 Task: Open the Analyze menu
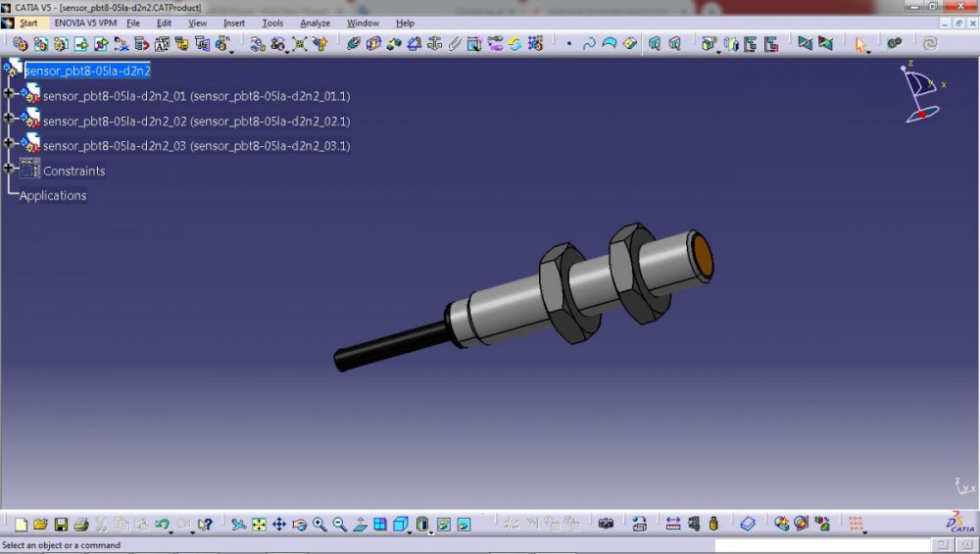315,23
